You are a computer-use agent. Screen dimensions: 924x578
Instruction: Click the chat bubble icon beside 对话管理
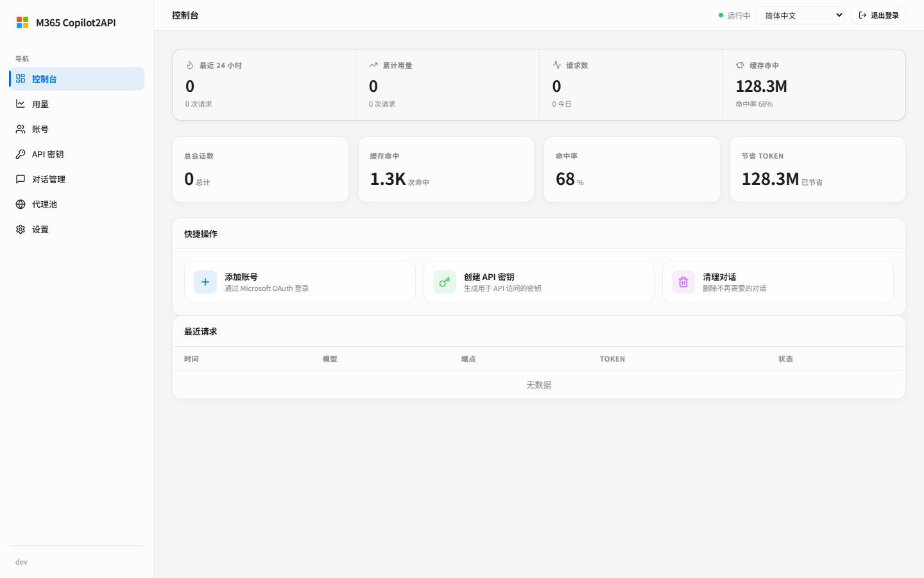click(x=21, y=179)
